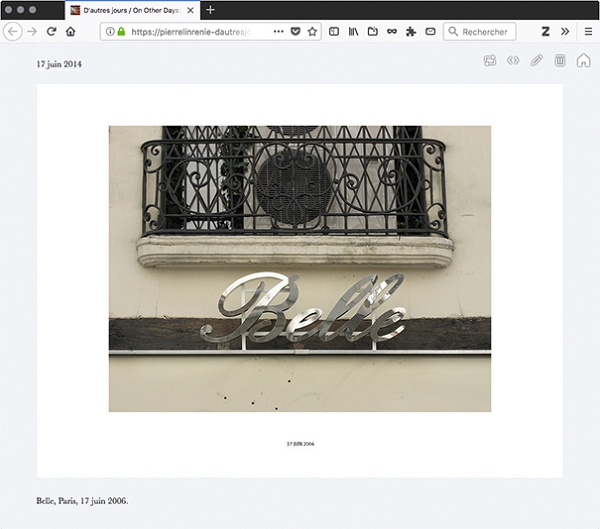Expand the toolbar overflow chevron
600x529 pixels.
pyautogui.click(x=565, y=32)
